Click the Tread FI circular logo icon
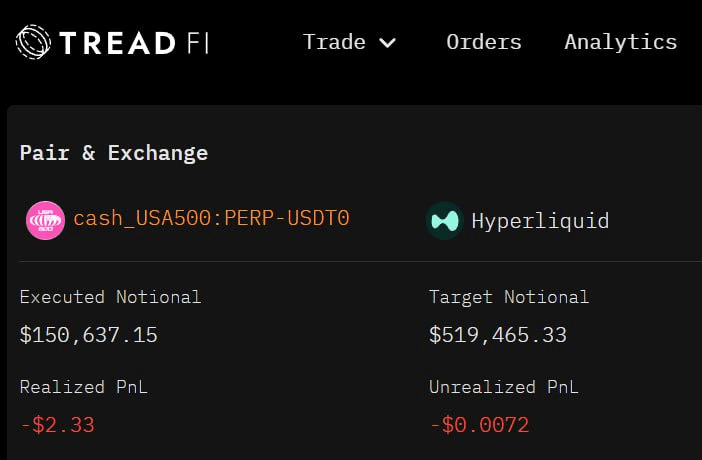Image resolution: width=702 pixels, height=460 pixels. pyautogui.click(x=33, y=43)
